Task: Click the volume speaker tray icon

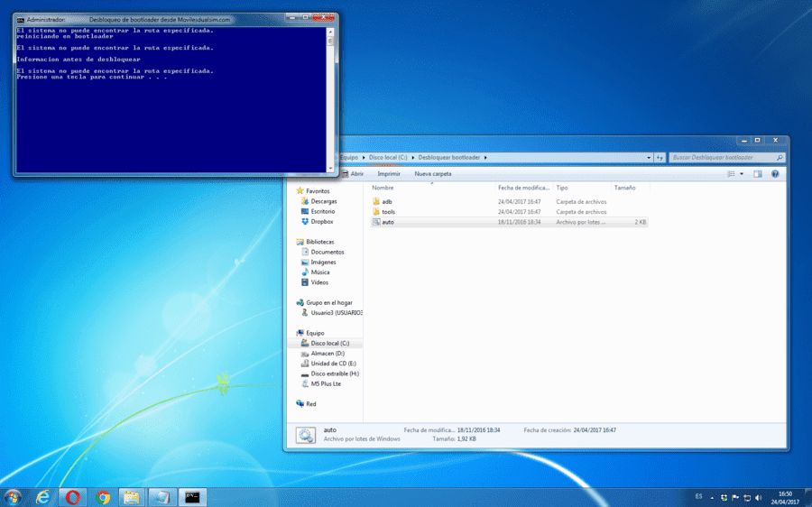Action: (759, 498)
